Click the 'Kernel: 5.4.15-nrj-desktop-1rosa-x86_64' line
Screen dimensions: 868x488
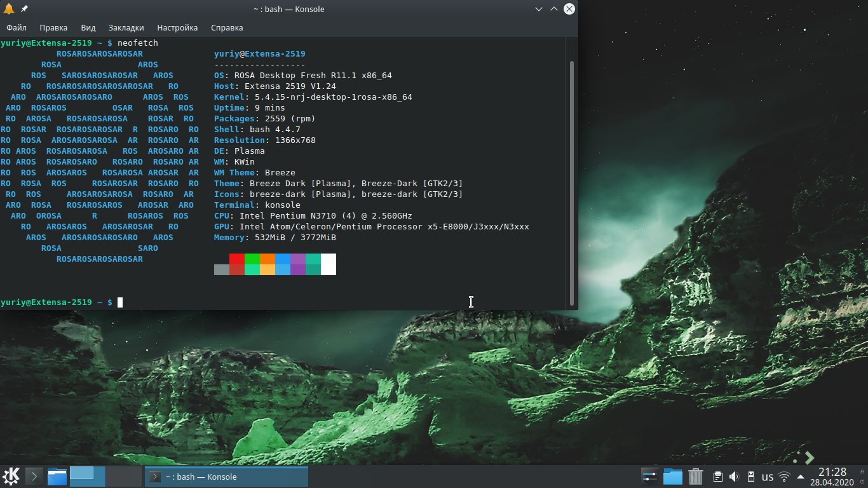313,97
